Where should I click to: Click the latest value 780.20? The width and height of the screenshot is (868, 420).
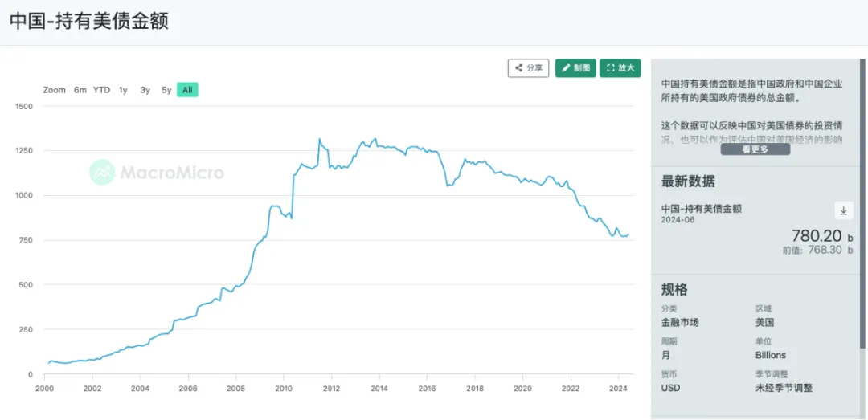[817, 235]
